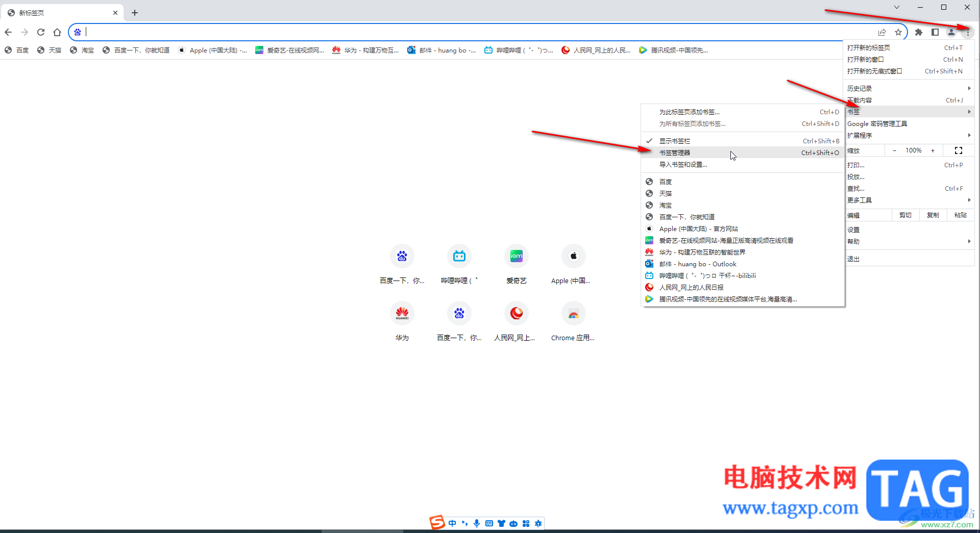Open the extensions puzzle icon
This screenshot has height=533, width=980.
919,32
